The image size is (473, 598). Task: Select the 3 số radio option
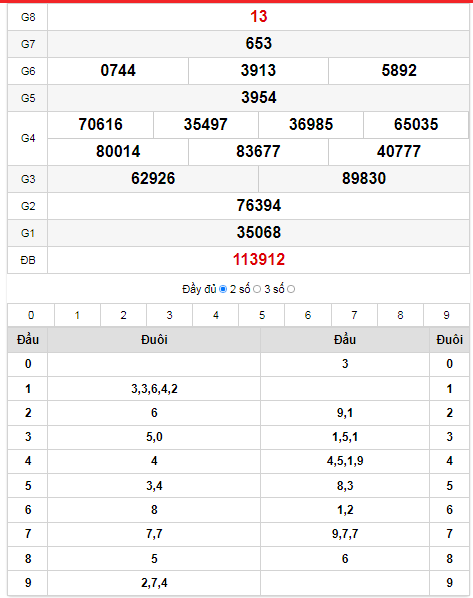[291, 289]
